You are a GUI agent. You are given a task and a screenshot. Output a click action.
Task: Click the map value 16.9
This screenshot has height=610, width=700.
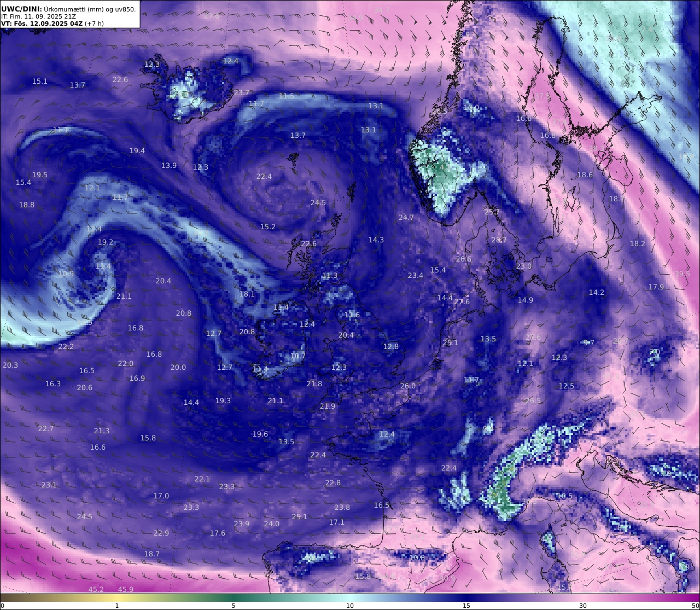137,379
